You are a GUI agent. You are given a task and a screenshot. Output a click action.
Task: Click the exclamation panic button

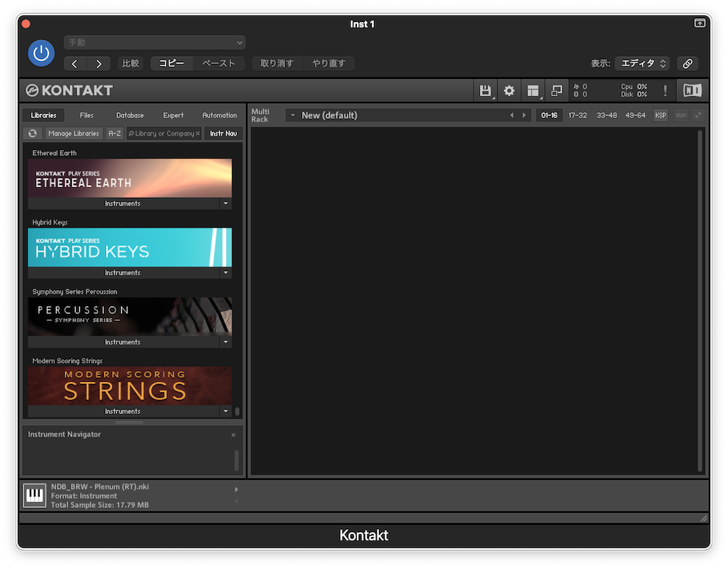[x=665, y=90]
